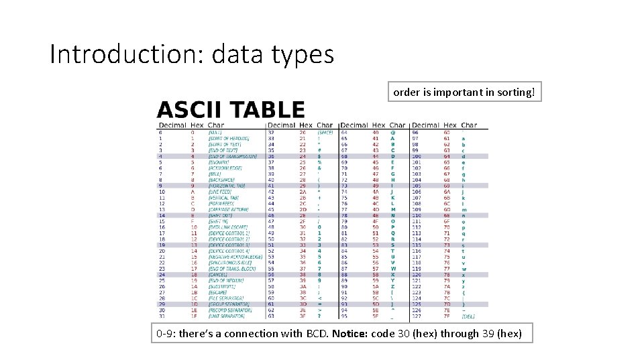Select the [START OF HEADING] entry
This screenshot has height=362, width=644.
(x=228, y=139)
